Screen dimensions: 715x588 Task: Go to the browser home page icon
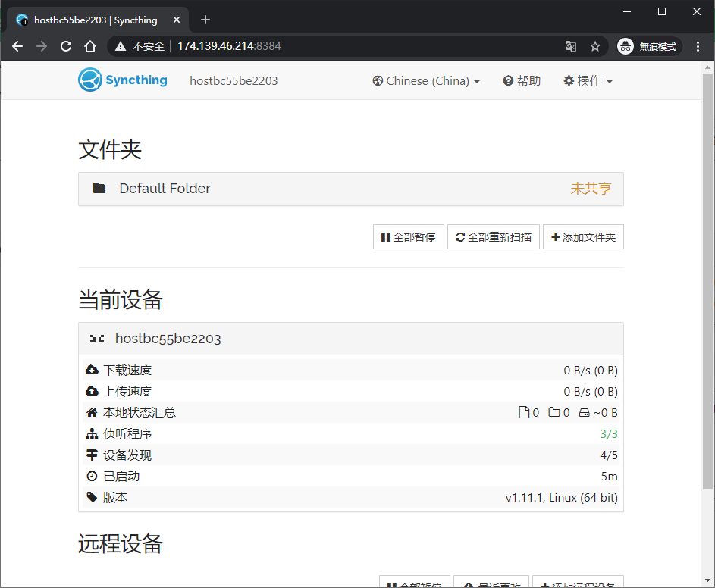90,46
